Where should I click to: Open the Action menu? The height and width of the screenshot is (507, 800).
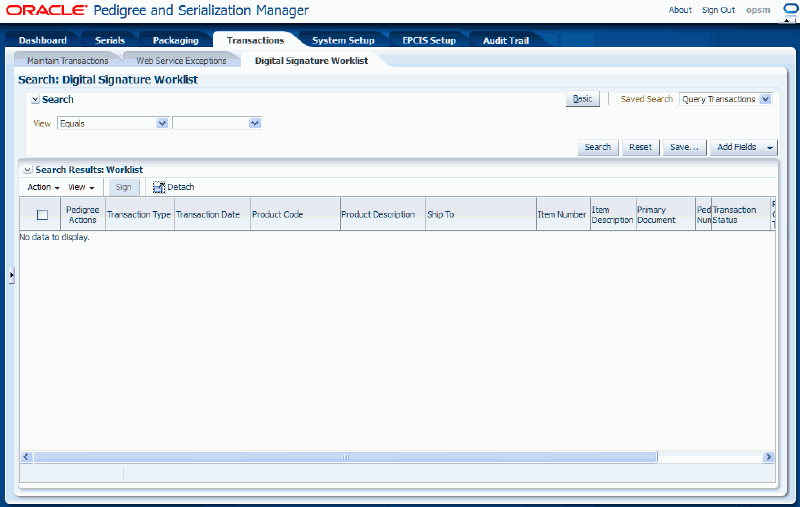point(43,187)
